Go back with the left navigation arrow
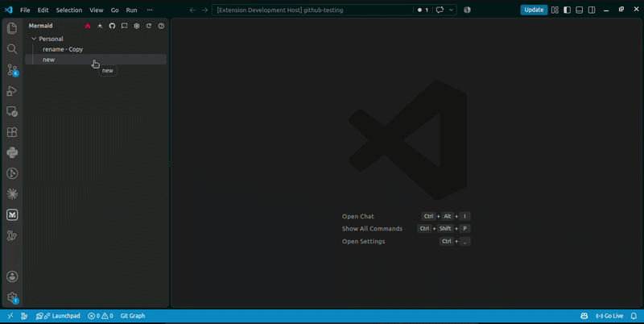Viewport: 644px width, 324px height. pos(192,10)
